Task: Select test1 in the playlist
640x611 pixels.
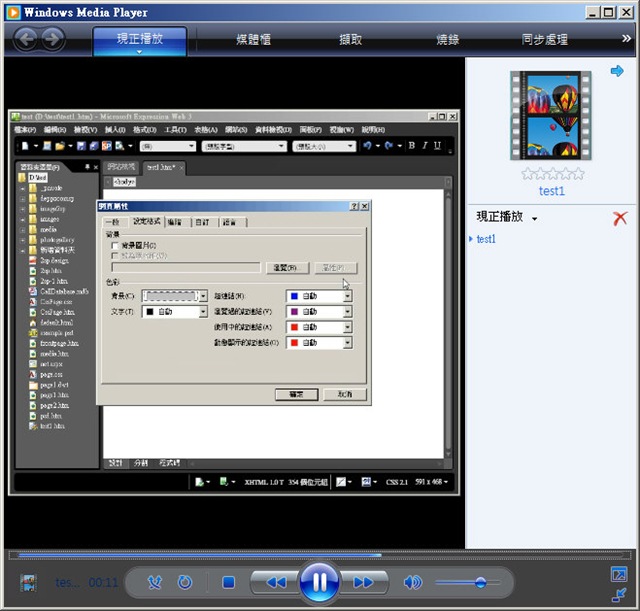Action: pos(486,239)
